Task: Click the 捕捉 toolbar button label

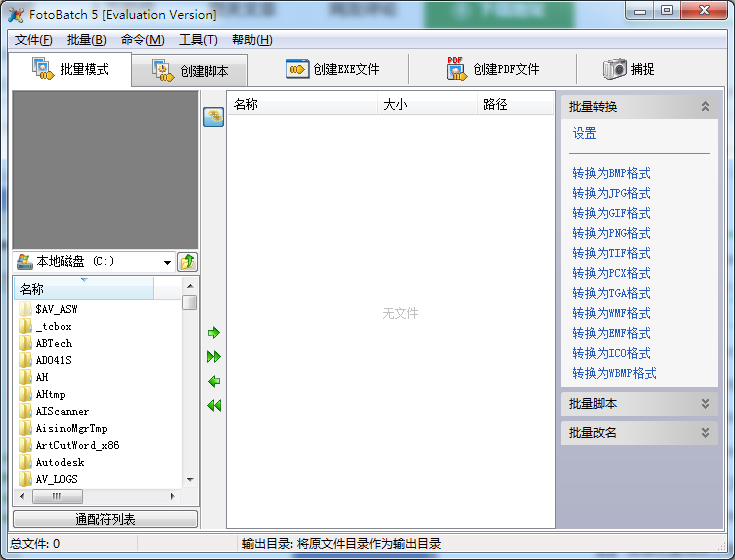Action: click(642, 69)
